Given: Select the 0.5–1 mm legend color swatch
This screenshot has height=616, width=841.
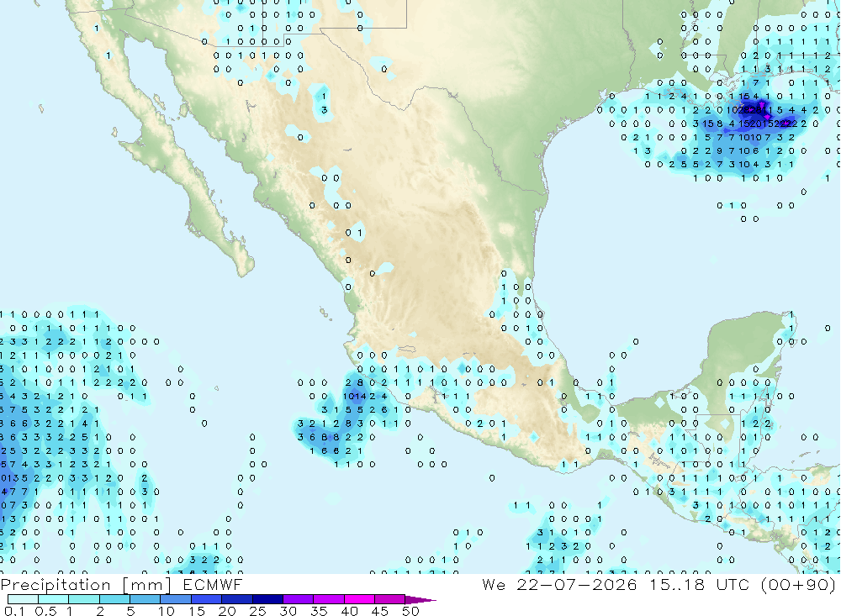Looking at the screenshot, I should [x=54, y=599].
